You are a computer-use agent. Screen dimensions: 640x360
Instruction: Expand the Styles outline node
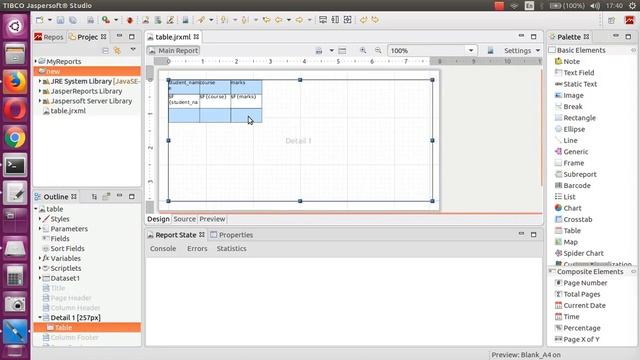[x=40, y=219]
